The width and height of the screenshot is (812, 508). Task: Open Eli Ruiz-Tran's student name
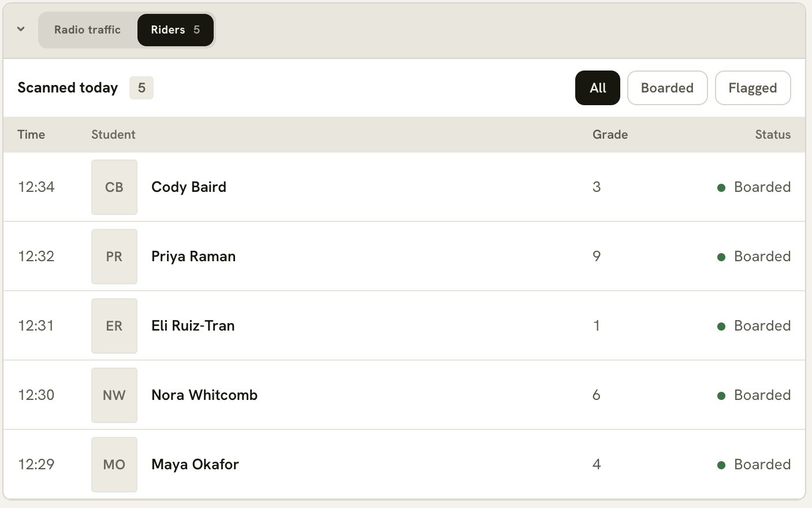tap(193, 326)
